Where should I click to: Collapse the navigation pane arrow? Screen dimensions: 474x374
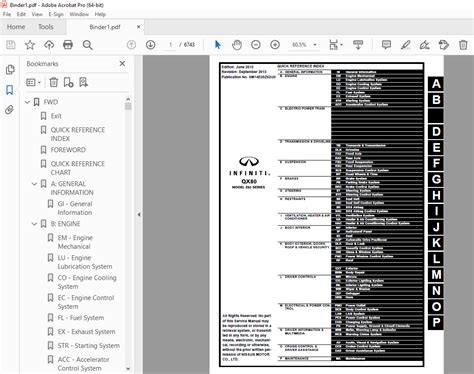(139, 214)
